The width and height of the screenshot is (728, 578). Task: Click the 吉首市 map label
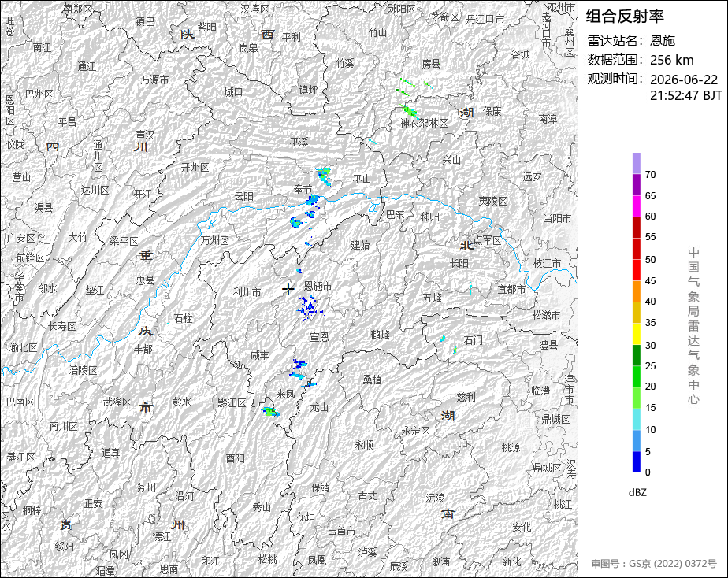tap(342, 532)
